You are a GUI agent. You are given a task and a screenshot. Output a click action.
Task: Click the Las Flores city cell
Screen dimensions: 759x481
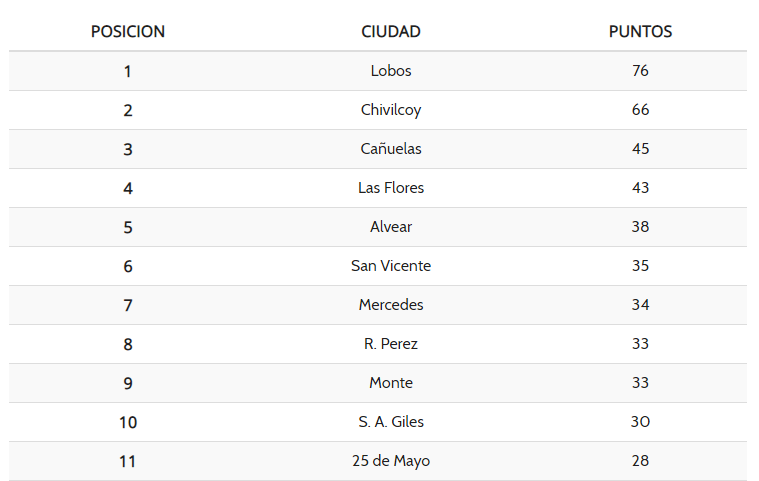[391, 188]
